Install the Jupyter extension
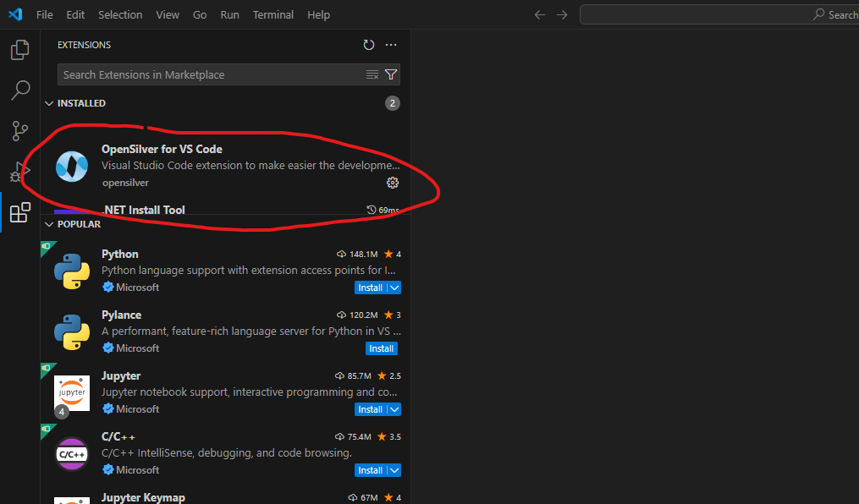 point(371,409)
